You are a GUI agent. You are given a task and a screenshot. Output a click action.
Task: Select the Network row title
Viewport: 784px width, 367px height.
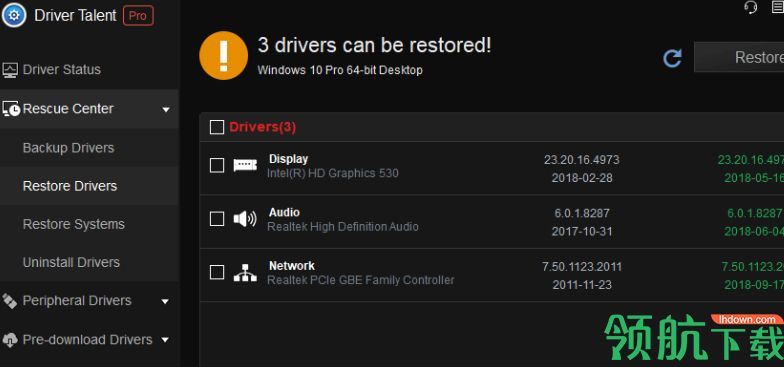pos(292,266)
